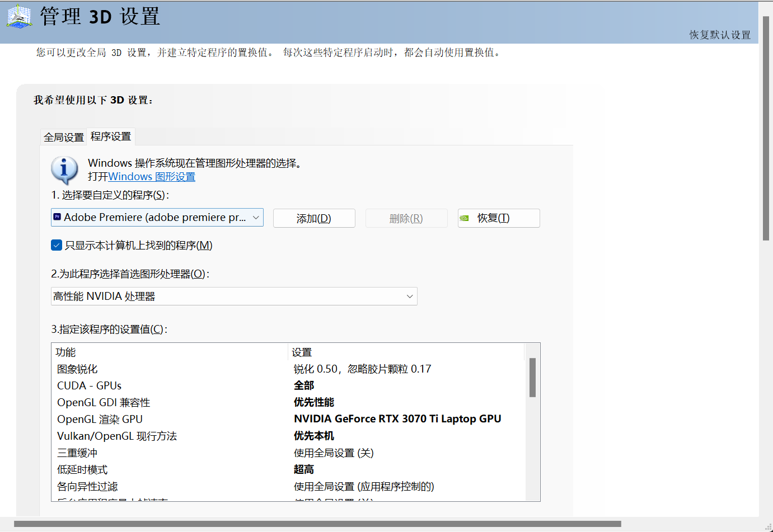Click the page vertical scrollbar thumb
The image size is (773, 532).
point(766,129)
